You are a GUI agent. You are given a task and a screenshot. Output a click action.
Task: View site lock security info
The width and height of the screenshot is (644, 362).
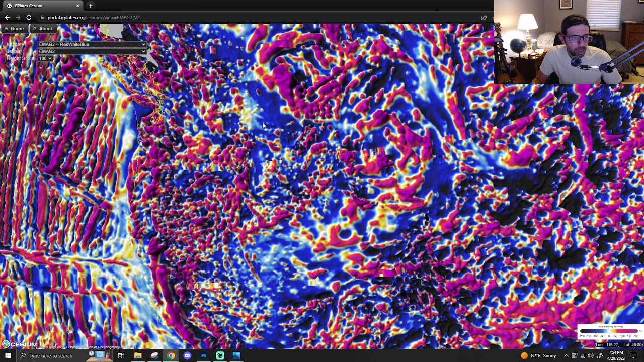(x=42, y=18)
